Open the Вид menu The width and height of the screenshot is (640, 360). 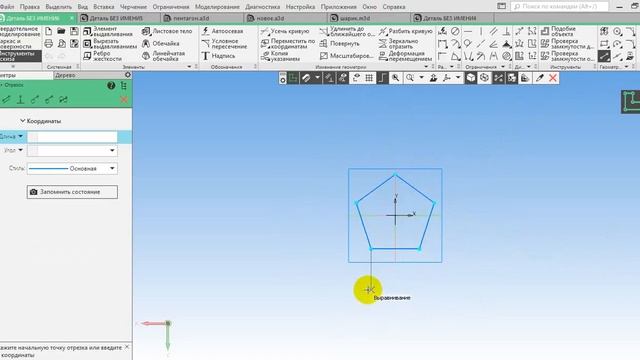[82, 7]
